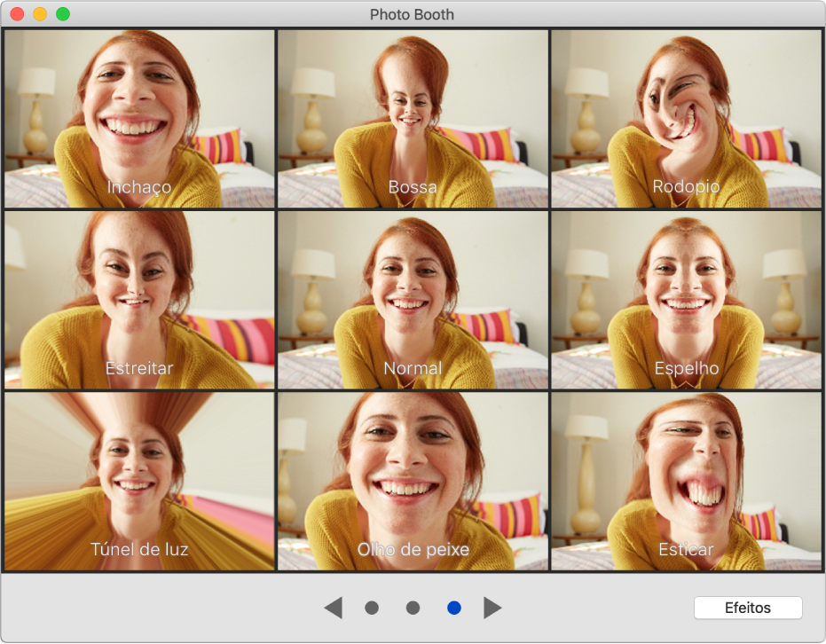
Task: Choose the Olho de peixe effect
Action: (413, 482)
